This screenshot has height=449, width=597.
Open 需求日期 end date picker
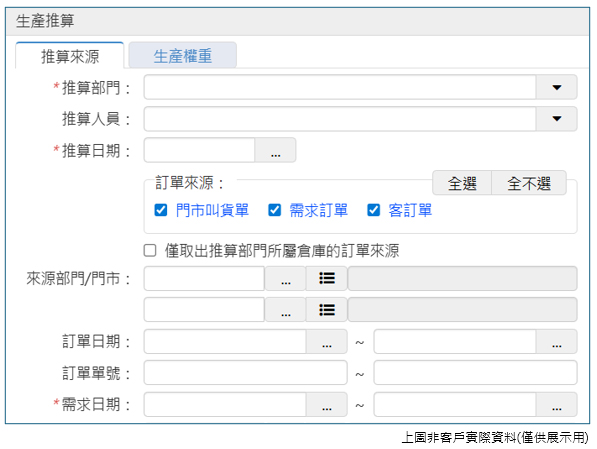(x=557, y=404)
